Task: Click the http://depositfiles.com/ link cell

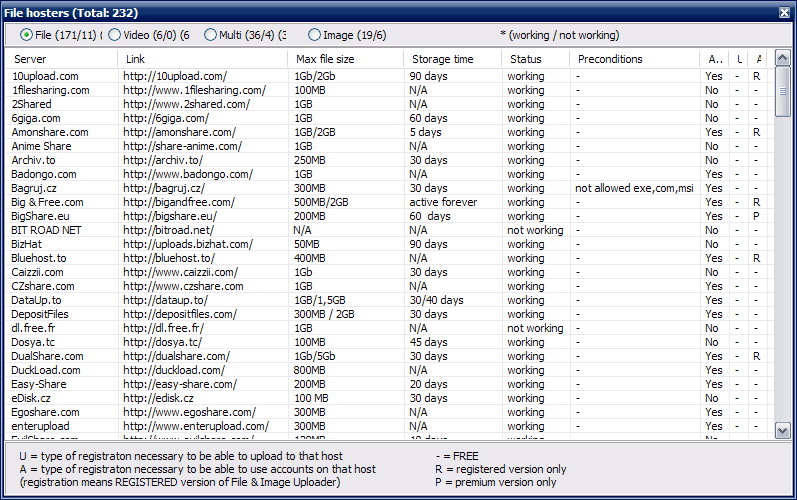Action: (x=180, y=314)
